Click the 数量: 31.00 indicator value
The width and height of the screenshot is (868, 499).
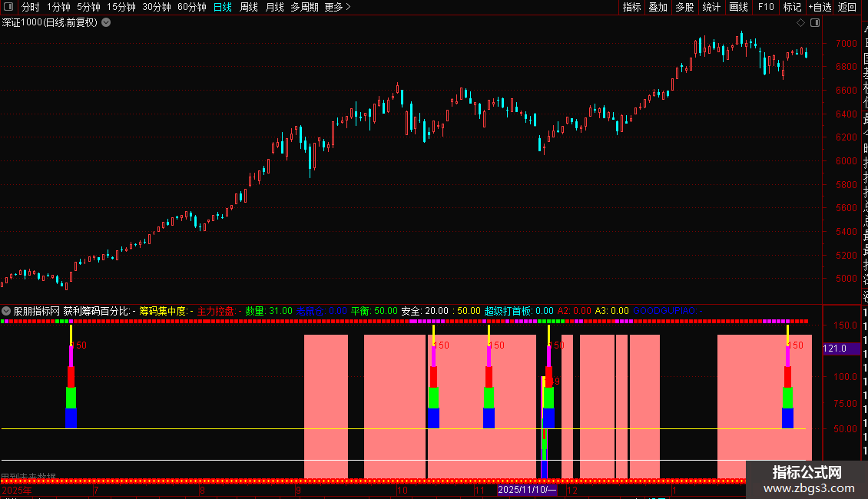pyautogui.click(x=269, y=311)
